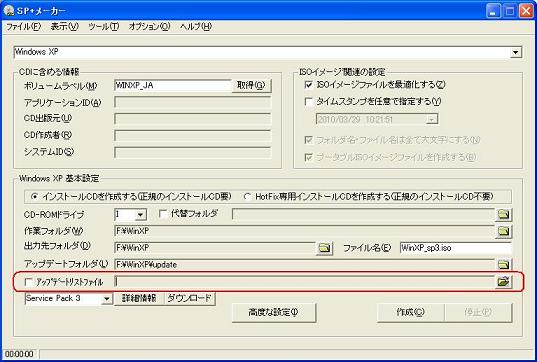This screenshot has height=362, width=537.
Task: Open the オプション(O) menu
Action: point(149,26)
